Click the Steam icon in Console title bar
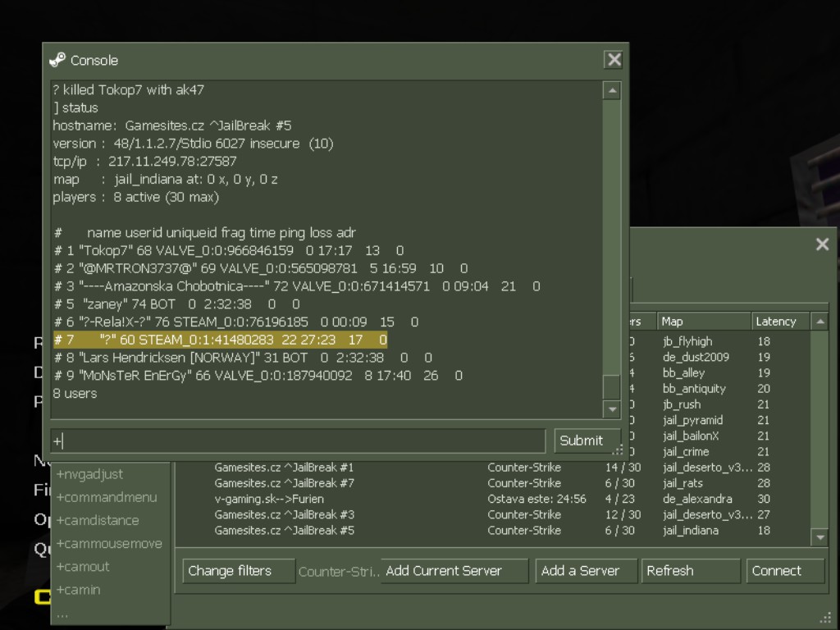Viewport: 840px width, 630px height. click(57, 60)
